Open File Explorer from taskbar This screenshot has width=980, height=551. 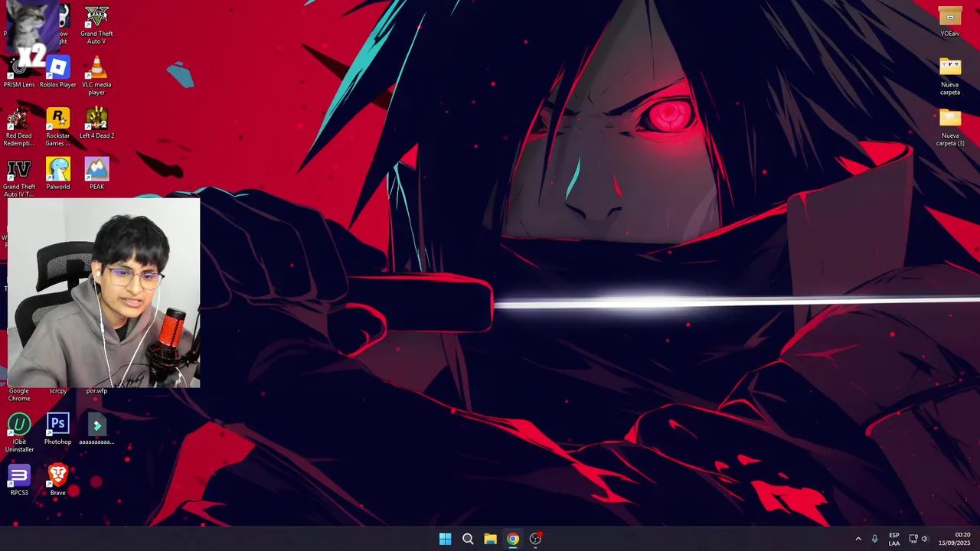pyautogui.click(x=490, y=539)
